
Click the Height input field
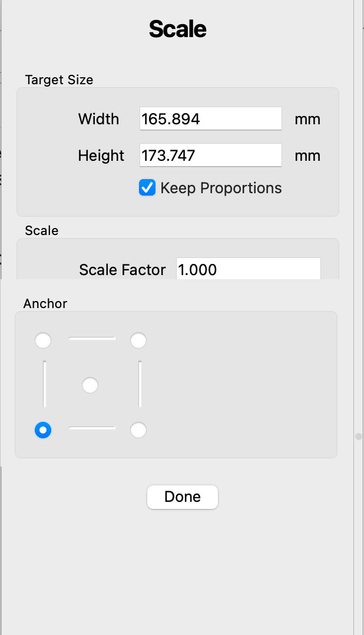coord(210,156)
